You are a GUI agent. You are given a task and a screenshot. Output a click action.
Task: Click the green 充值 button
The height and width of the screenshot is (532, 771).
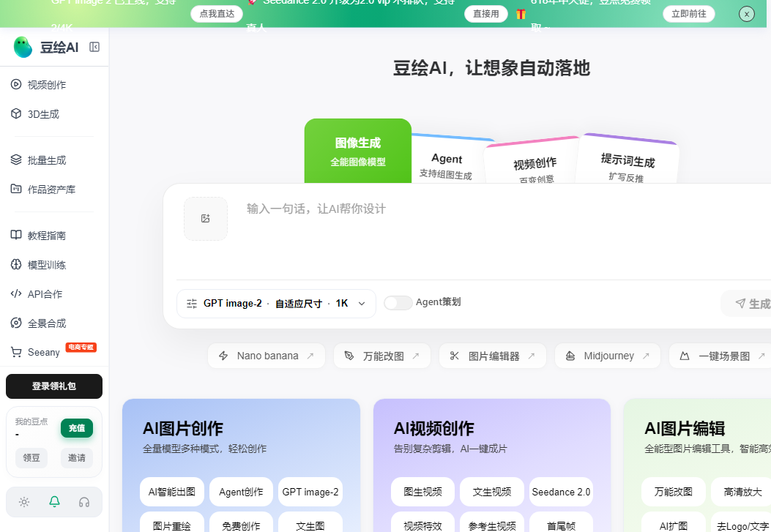click(77, 428)
